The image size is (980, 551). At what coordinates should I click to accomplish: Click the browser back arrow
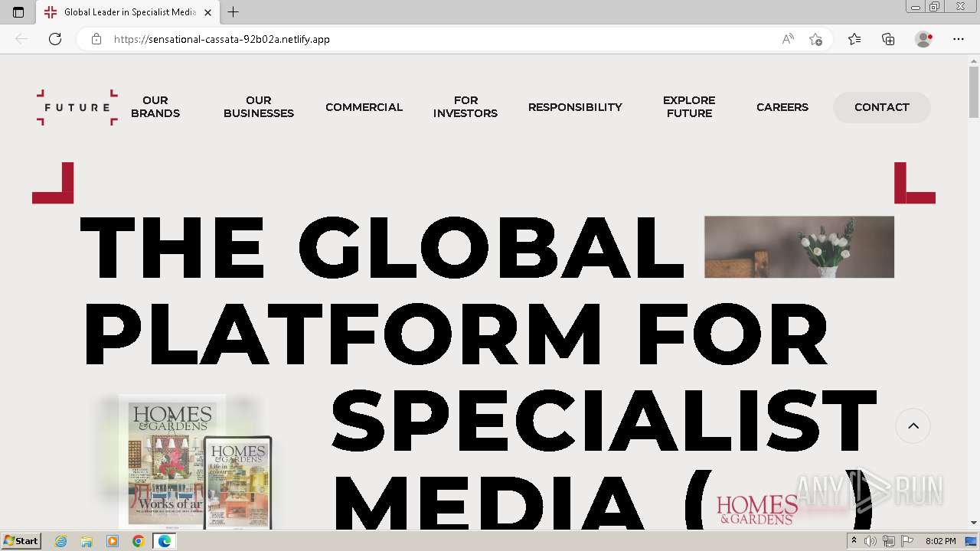(x=21, y=39)
